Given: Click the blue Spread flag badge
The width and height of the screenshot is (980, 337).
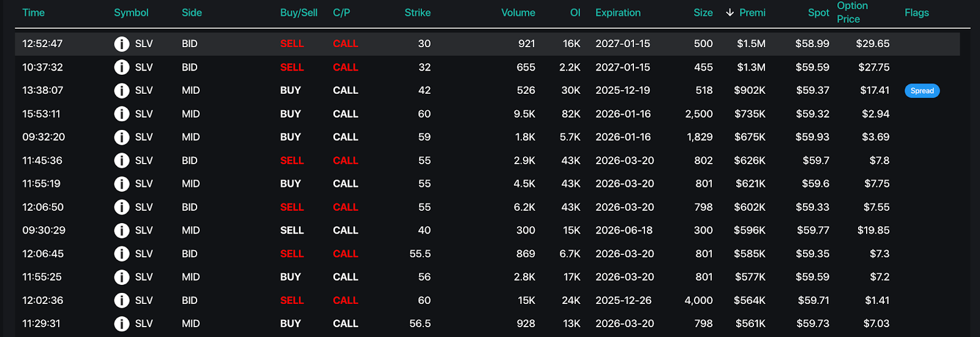Looking at the screenshot, I should (922, 91).
